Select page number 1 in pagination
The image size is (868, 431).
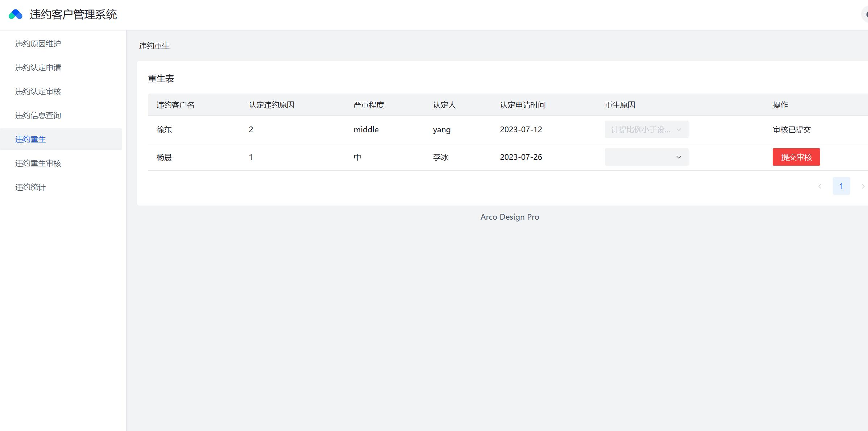tap(841, 186)
